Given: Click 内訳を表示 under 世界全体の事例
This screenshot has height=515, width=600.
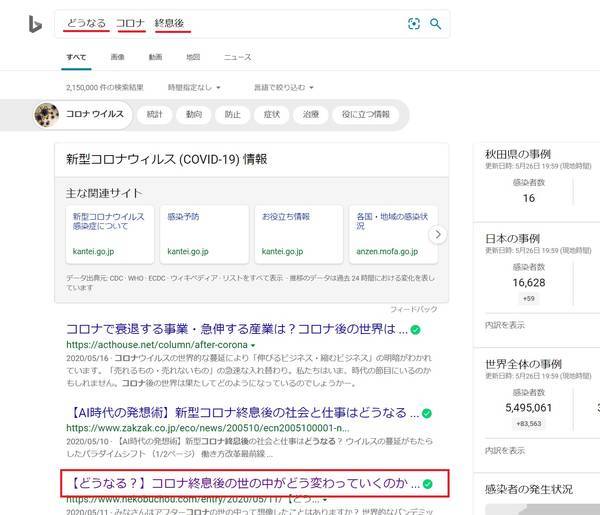Looking at the screenshot, I should [505, 451].
